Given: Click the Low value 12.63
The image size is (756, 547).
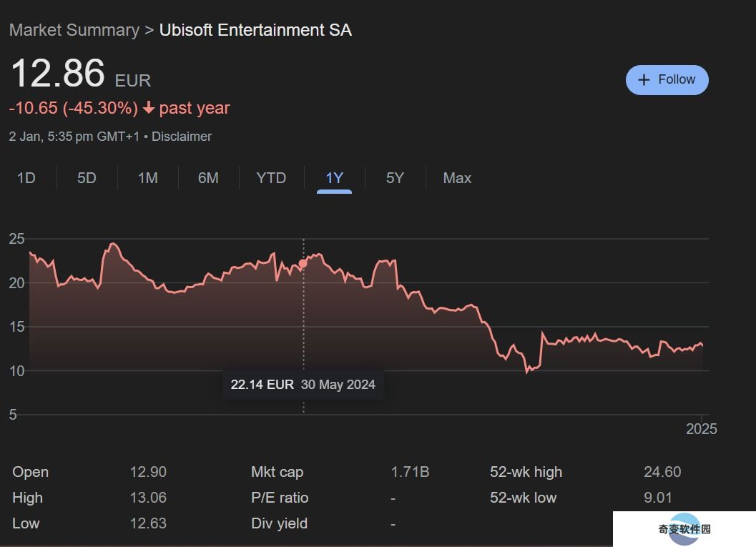Looking at the screenshot, I should pyautogui.click(x=148, y=523).
